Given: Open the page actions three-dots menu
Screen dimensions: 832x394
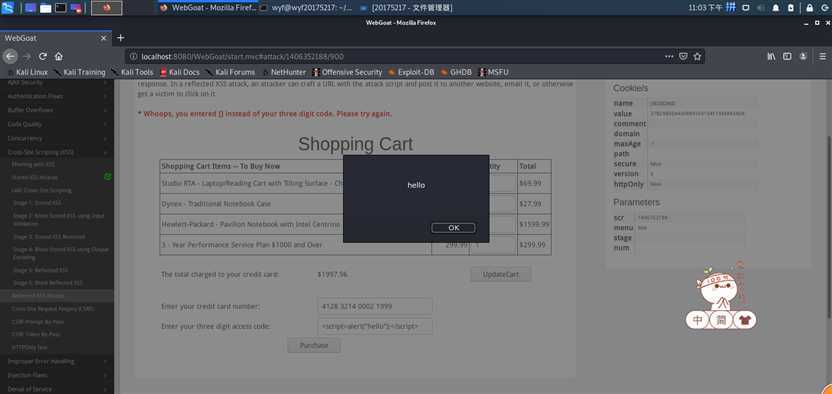Looking at the screenshot, I should (669, 56).
